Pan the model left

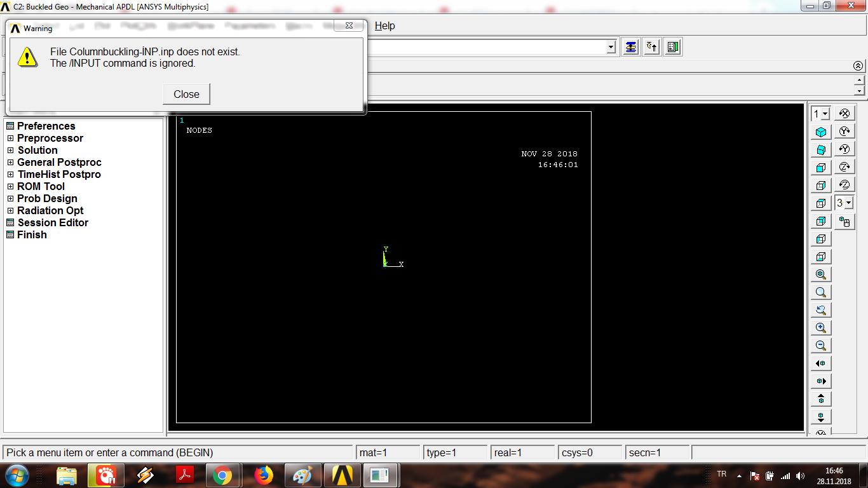point(821,363)
